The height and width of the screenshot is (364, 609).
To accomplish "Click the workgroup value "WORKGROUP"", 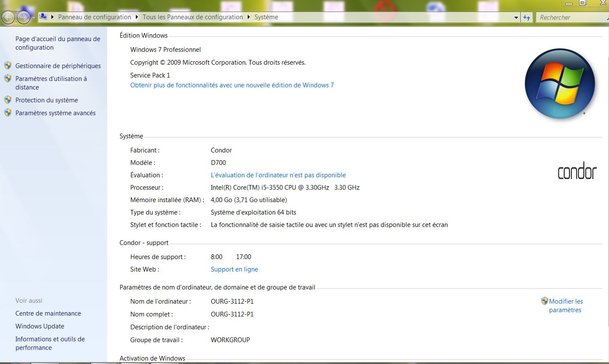I will pos(230,340).
